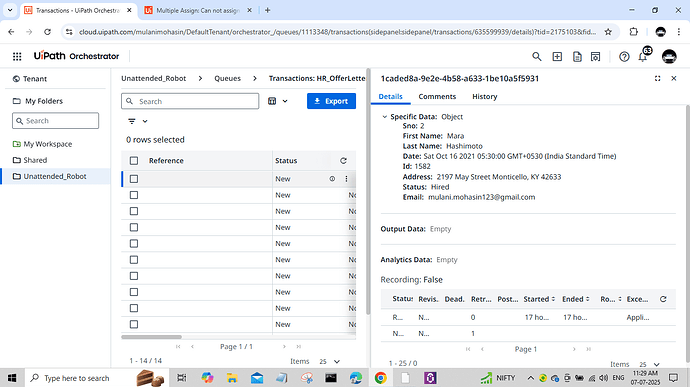
Task: Open the document icon in Orchestrator header
Action: click(x=577, y=56)
